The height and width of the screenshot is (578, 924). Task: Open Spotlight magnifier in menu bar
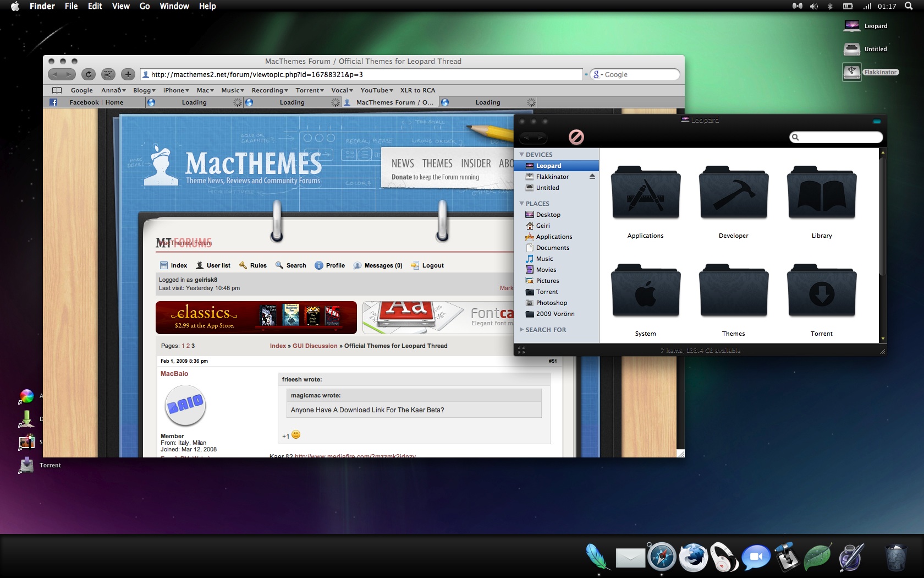point(909,6)
